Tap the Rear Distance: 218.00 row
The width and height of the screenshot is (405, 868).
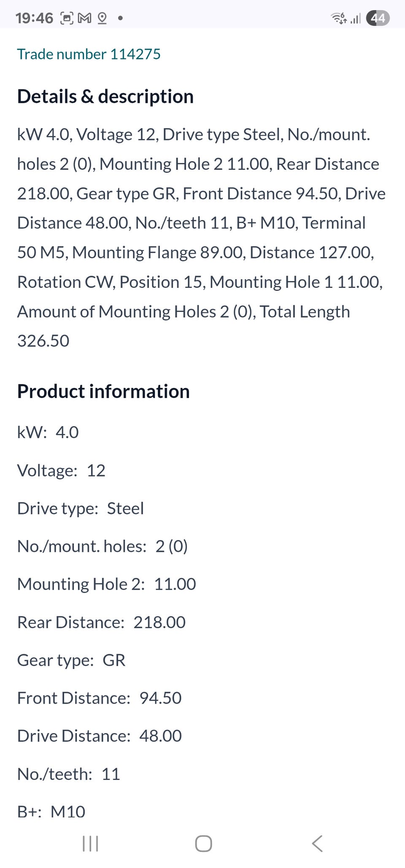[101, 622]
